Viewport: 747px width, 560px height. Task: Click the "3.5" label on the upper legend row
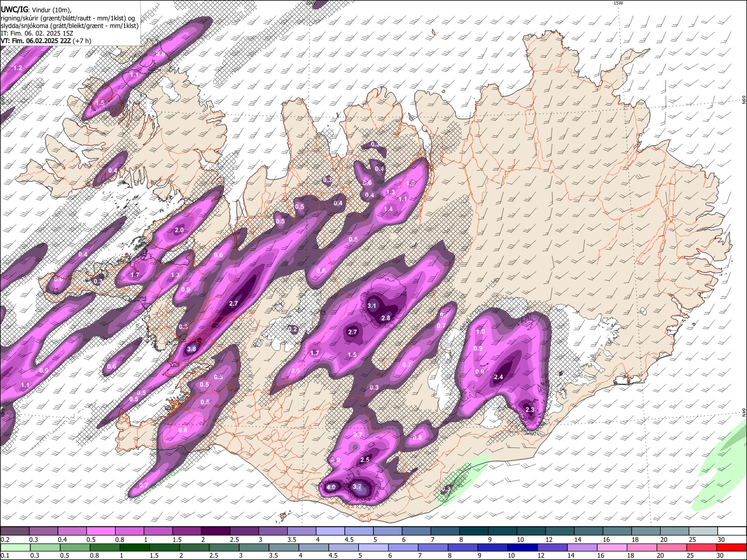(292, 540)
